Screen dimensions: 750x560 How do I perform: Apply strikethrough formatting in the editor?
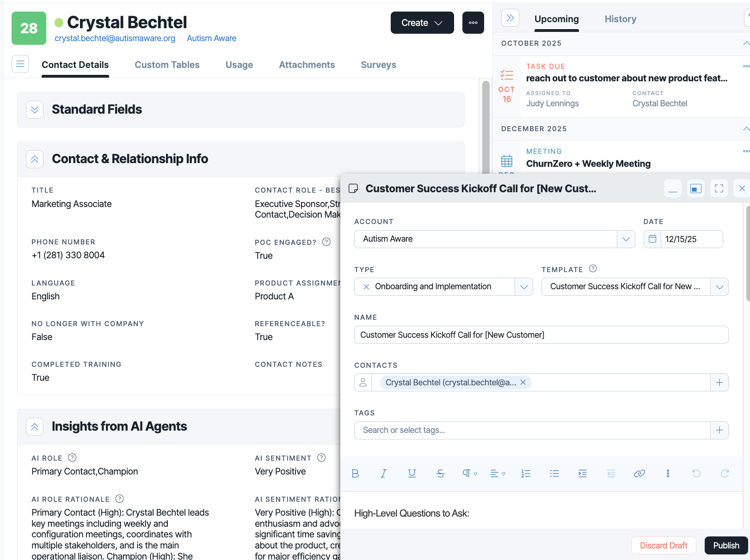pyautogui.click(x=440, y=473)
